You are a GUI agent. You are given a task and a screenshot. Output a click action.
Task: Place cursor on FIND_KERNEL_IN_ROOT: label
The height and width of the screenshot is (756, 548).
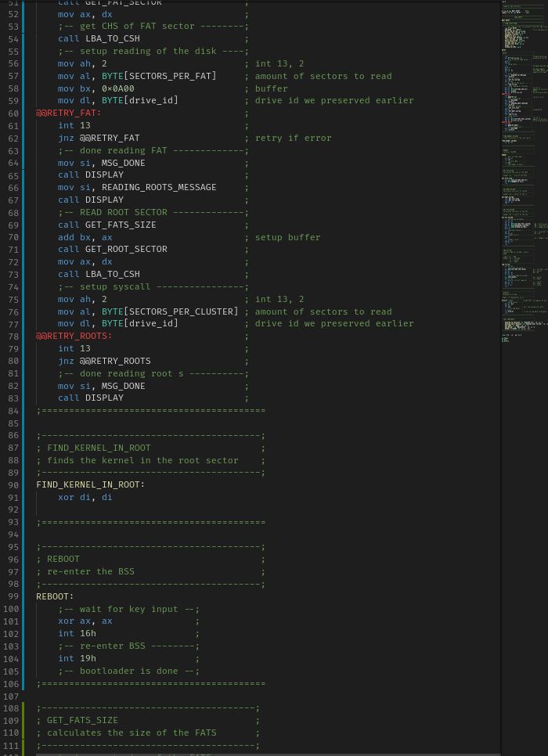point(90,484)
